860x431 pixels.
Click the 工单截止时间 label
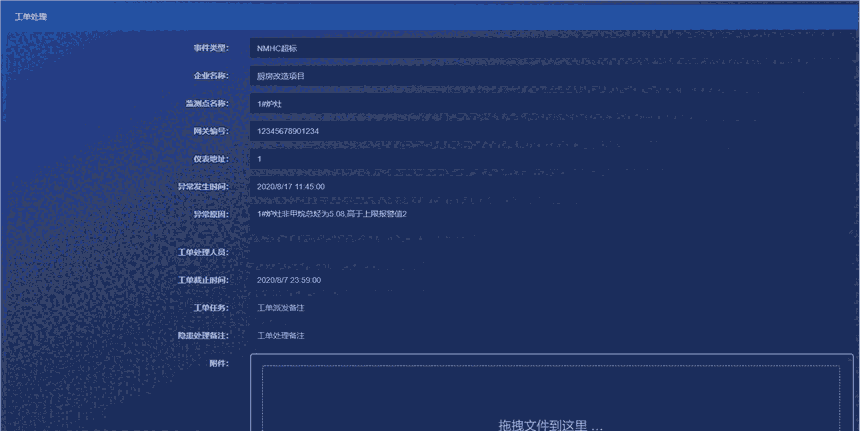(203, 280)
